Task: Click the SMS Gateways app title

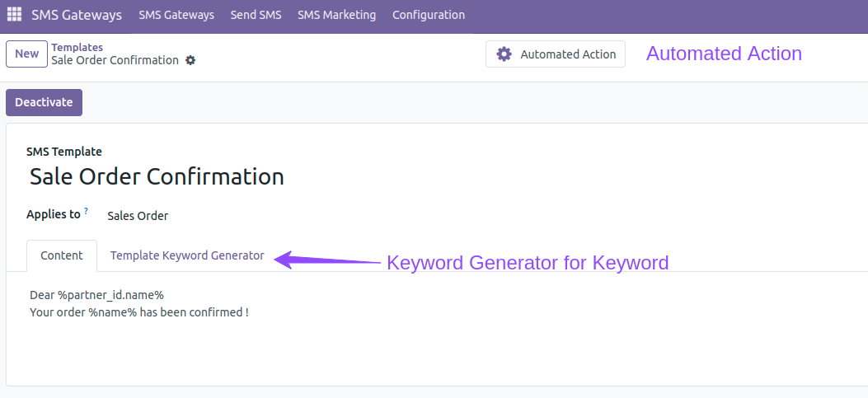Action: coord(77,15)
